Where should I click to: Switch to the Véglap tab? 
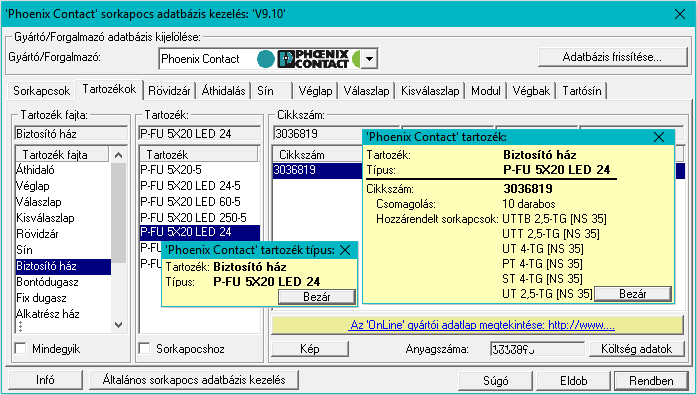315,91
